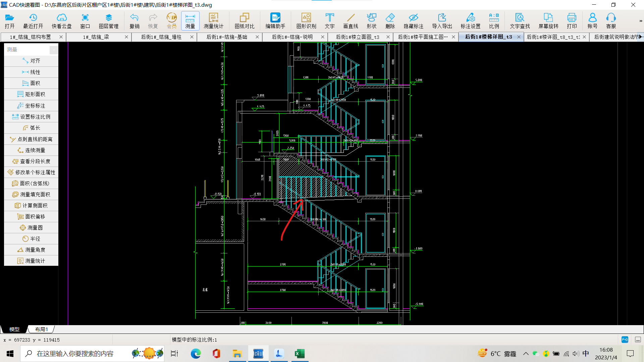Click the Windows search box
Viewport: 644px width, 362px height.
pyautogui.click(x=92, y=354)
